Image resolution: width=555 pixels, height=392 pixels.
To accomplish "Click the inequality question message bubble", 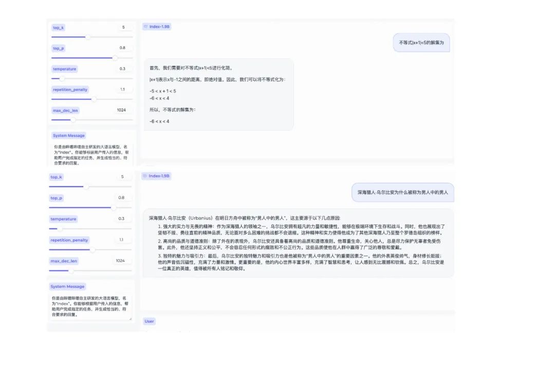I will pyautogui.click(x=422, y=43).
